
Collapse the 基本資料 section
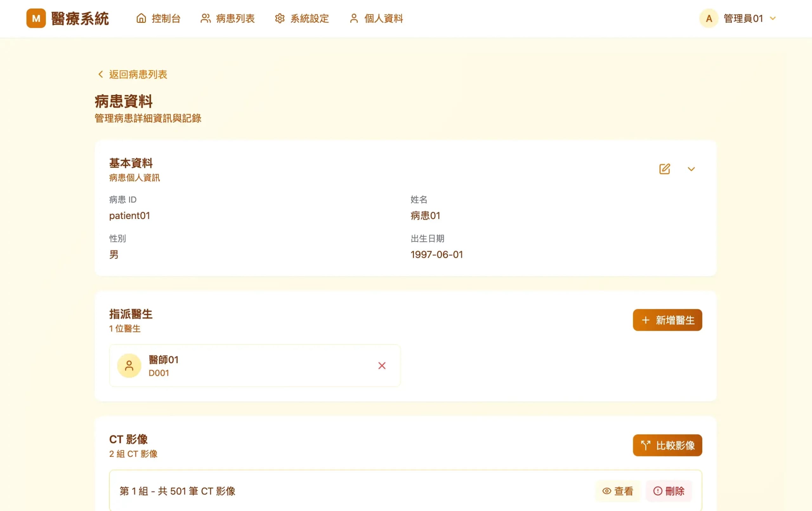(x=691, y=169)
